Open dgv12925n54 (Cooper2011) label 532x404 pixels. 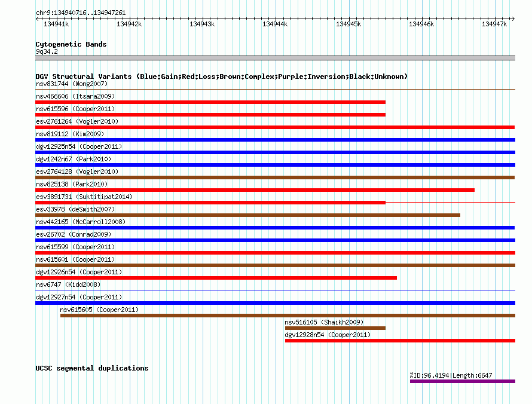point(79,146)
